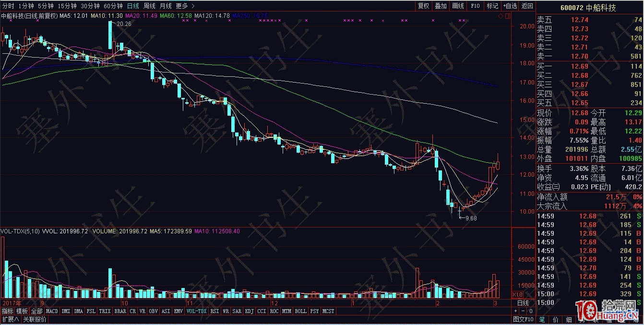
Task: Click the 600072 中船科技 stock title
Action: click(588, 8)
